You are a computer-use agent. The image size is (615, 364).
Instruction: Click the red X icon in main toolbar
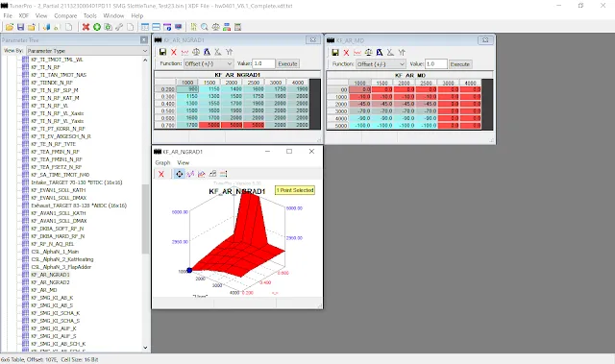click(x=86, y=27)
